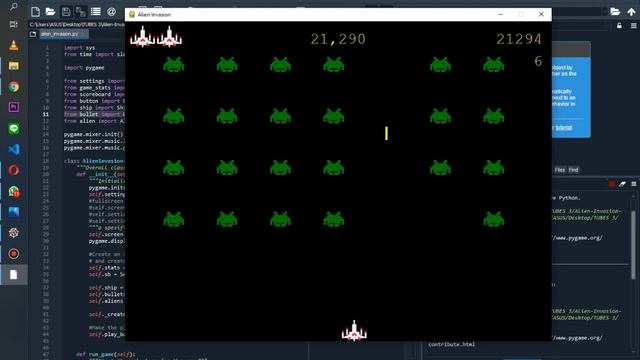Click line number 11 in editor gutter
The width and height of the screenshot is (640, 360).
coord(46,114)
